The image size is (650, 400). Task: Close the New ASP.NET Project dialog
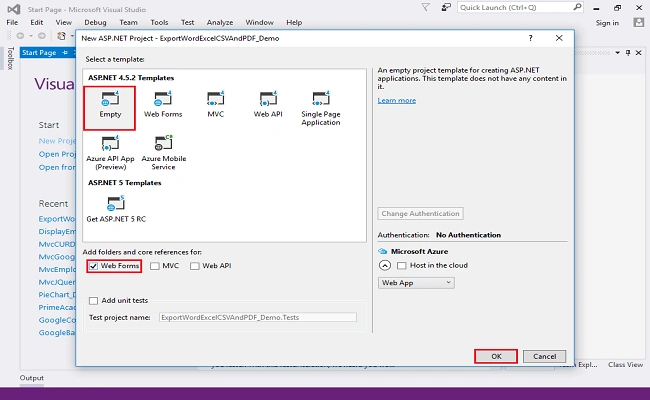click(x=559, y=38)
